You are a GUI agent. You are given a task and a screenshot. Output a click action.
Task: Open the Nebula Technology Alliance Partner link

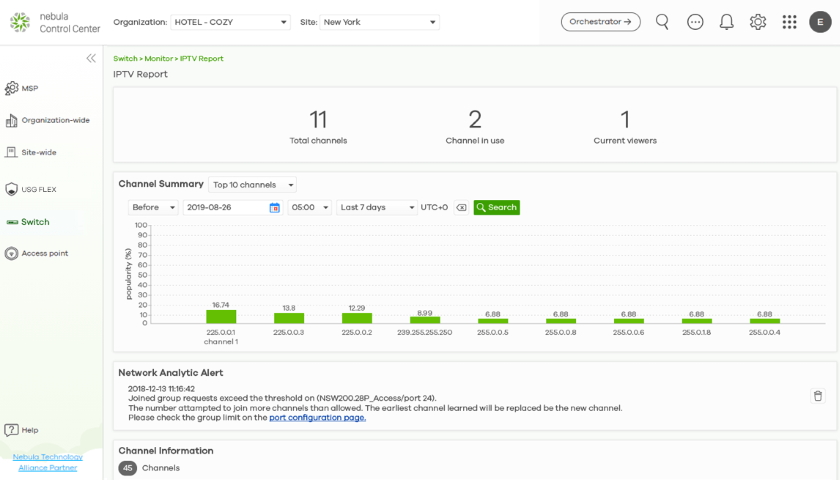coord(48,462)
